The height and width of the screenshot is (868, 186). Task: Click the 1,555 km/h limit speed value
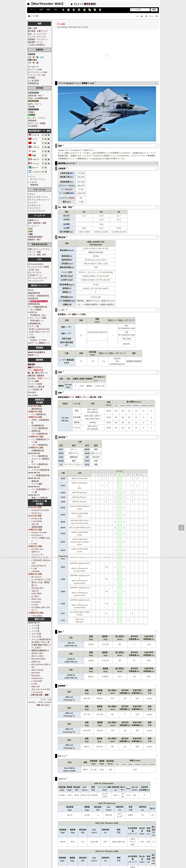[96, 297]
